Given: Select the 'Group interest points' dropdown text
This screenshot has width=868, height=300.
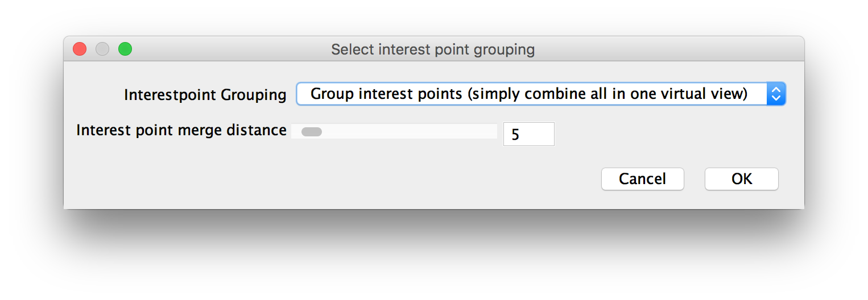Looking at the screenshot, I should (529, 94).
